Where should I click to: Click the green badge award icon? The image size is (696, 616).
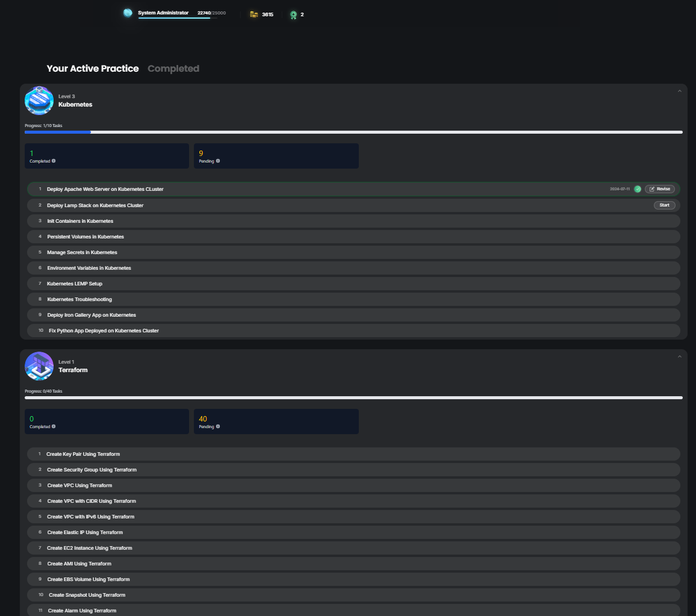(x=293, y=15)
